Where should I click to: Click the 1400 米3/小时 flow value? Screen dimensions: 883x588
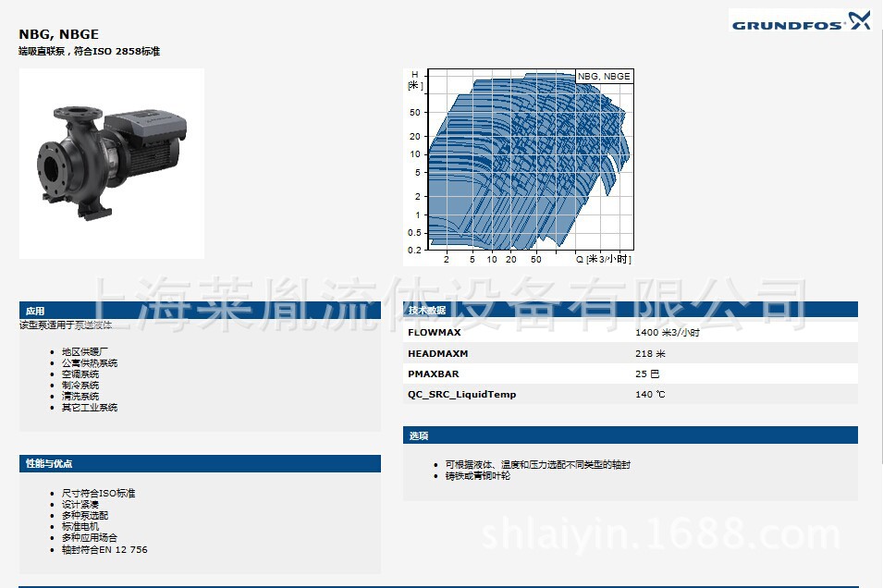point(667,332)
